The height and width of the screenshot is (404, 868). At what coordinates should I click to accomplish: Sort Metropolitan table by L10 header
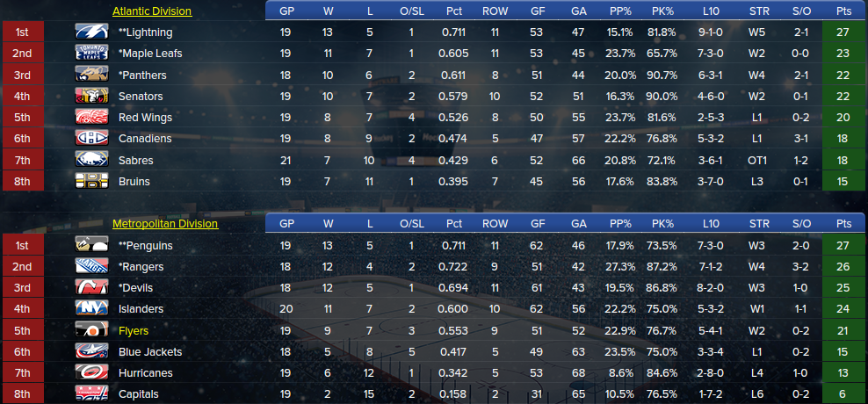pos(711,224)
